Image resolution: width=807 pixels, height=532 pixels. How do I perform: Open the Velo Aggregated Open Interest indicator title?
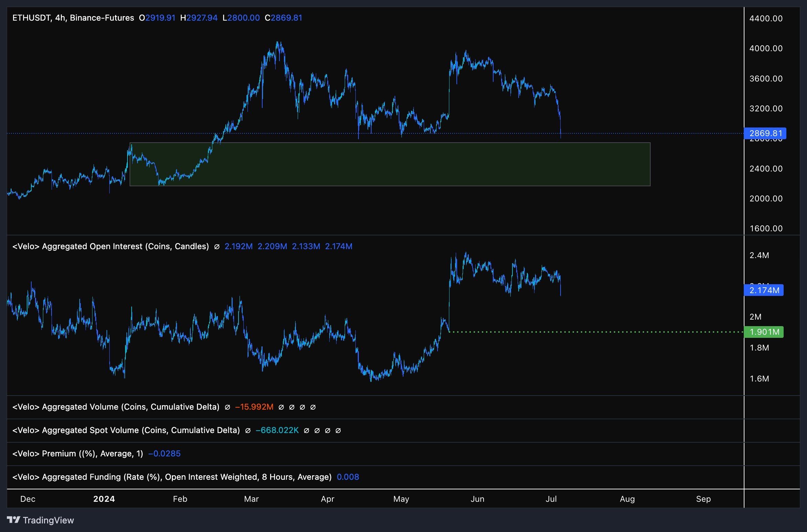pyautogui.click(x=110, y=246)
